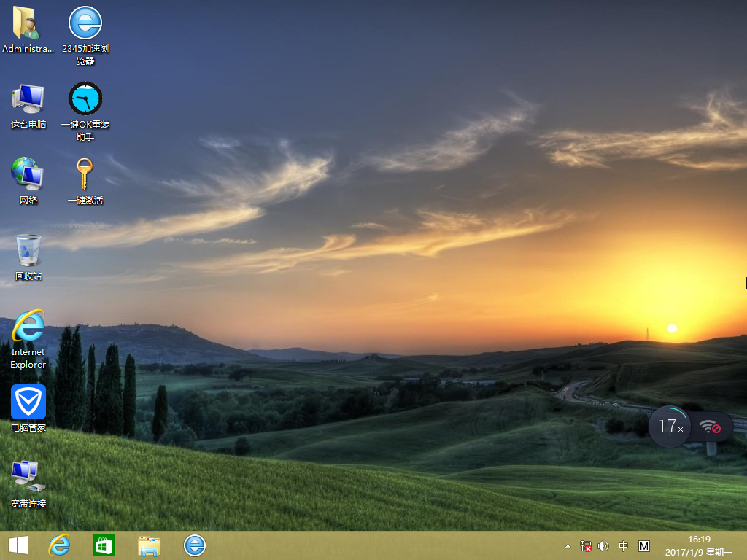This screenshot has width=747, height=560.
Task: Click the disconnected network tray icon
Action: click(x=585, y=546)
